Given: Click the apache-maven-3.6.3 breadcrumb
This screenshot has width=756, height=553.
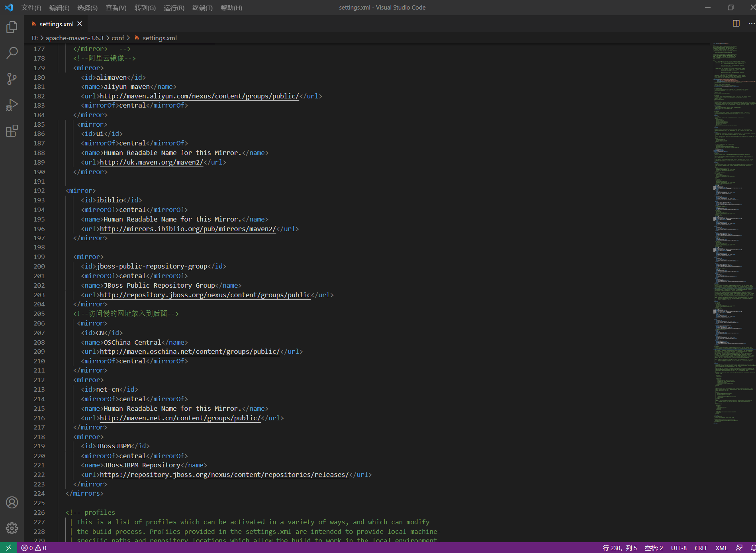Looking at the screenshot, I should 74,38.
